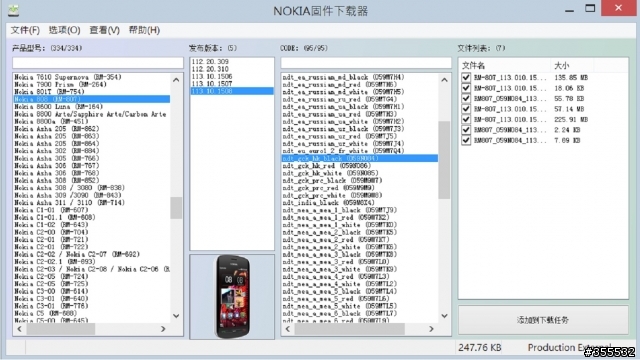
Task: Click the 添加到下载任务 button
Action: pyautogui.click(x=543, y=320)
